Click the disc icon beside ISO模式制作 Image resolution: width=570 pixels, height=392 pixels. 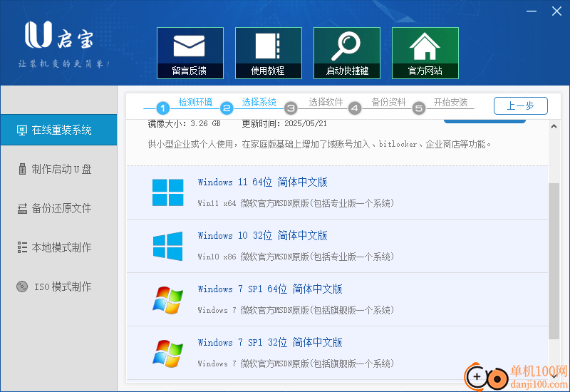22,287
